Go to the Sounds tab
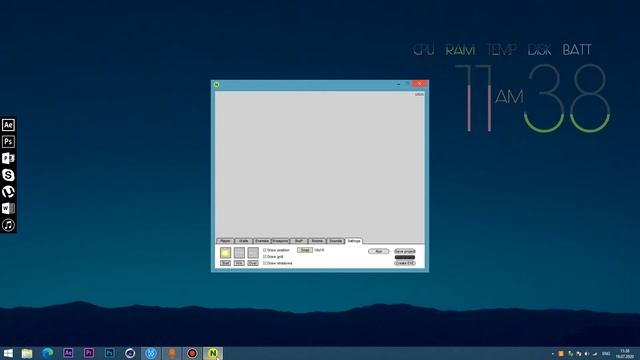The width and height of the screenshot is (640, 360). tap(336, 241)
